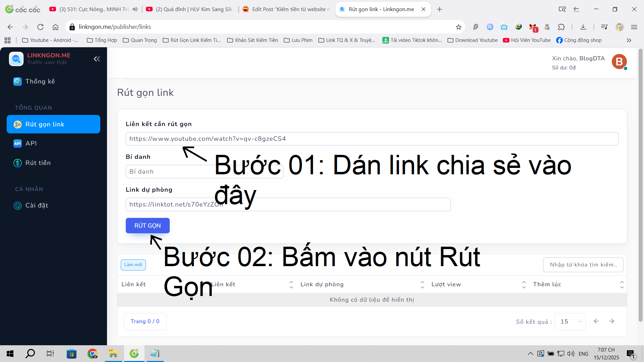Show hidden bookmarks overflow chevron
This screenshot has height=362, width=644.
pos(629,40)
